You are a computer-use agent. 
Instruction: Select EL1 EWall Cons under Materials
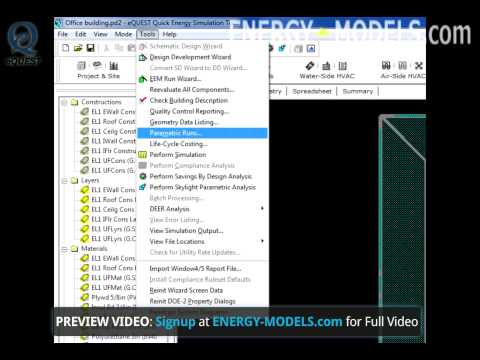[113, 258]
